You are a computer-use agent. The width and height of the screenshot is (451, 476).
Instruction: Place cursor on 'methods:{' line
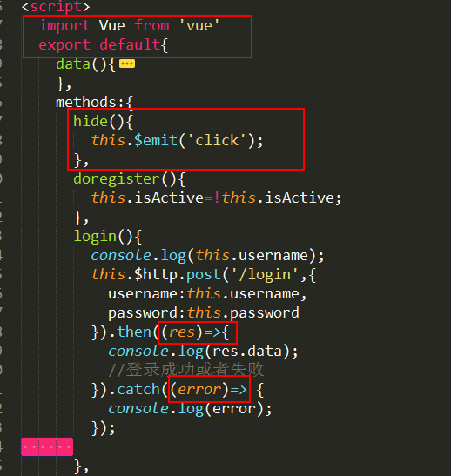click(x=94, y=103)
